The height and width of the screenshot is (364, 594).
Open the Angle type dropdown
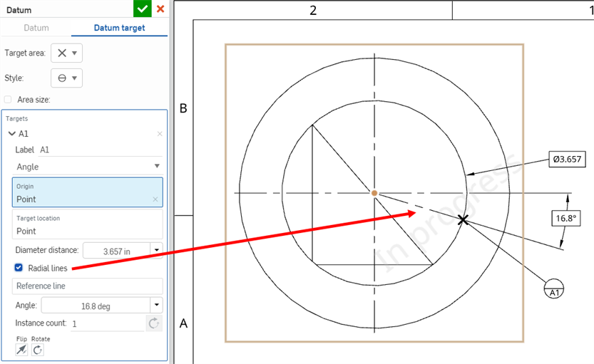[x=88, y=167]
